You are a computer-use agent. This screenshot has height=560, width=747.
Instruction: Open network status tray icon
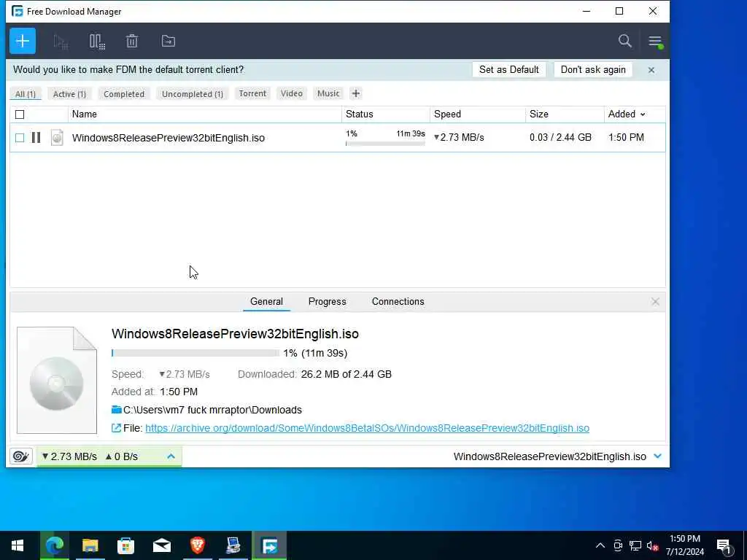[635, 546]
